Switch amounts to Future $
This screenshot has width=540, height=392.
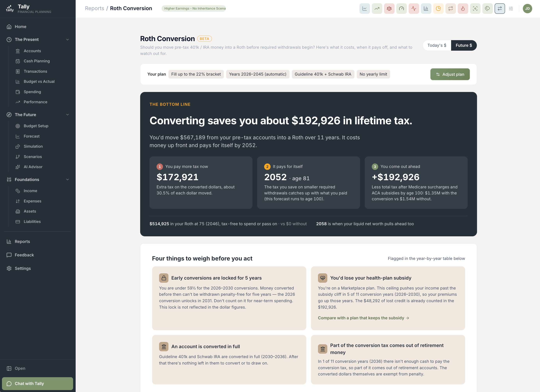click(464, 45)
